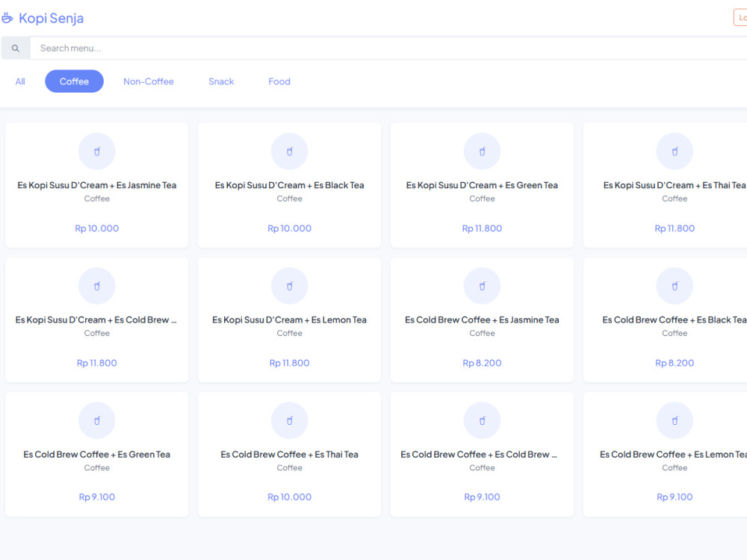The width and height of the screenshot is (747, 560).
Task: Click the title Es Kopi Susu D'Cream + Es Black Tea
Action: [x=289, y=185]
